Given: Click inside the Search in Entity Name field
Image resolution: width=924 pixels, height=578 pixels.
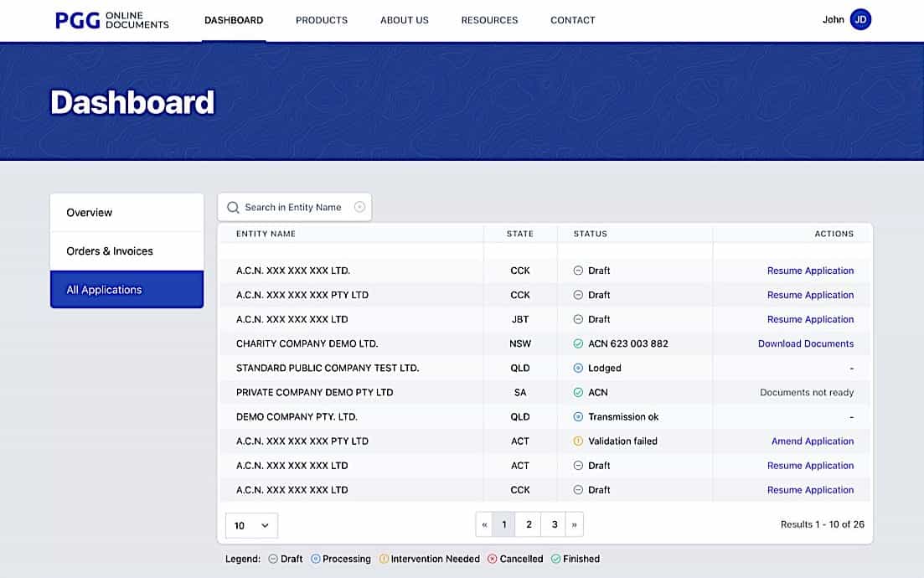Looking at the screenshot, I should (x=293, y=206).
